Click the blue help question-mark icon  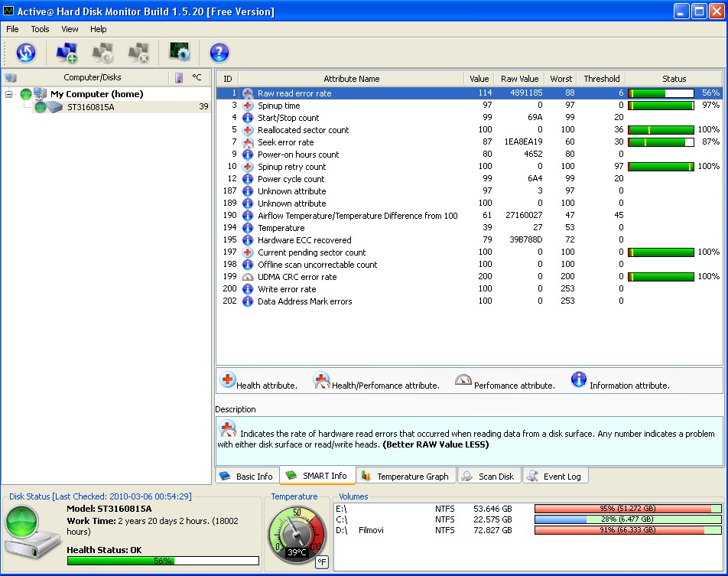(219, 53)
